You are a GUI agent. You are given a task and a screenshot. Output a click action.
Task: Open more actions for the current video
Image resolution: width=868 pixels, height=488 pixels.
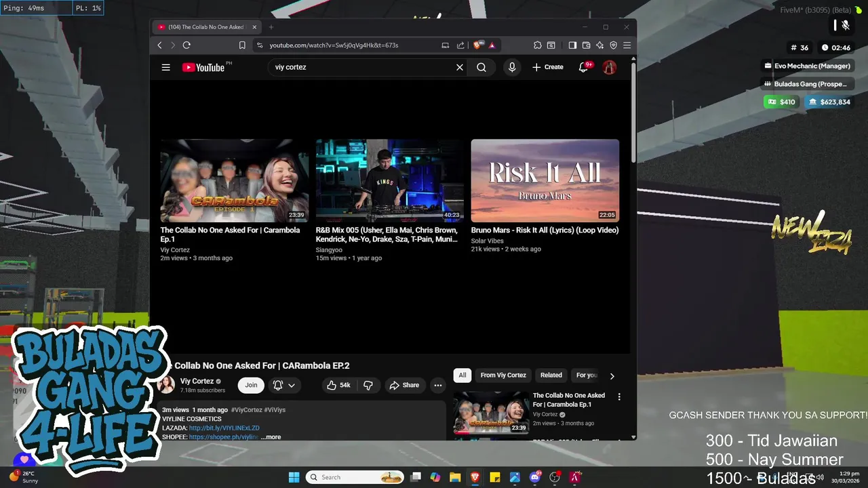[x=438, y=385]
